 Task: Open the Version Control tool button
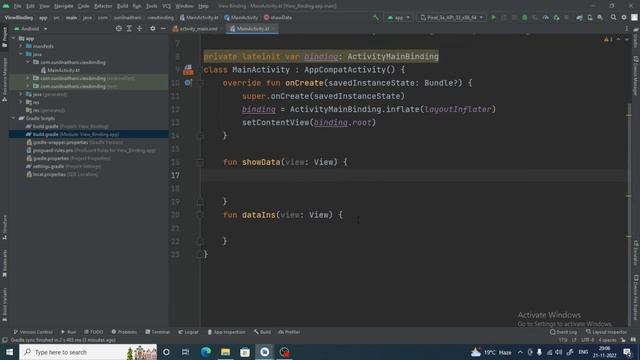point(33,332)
